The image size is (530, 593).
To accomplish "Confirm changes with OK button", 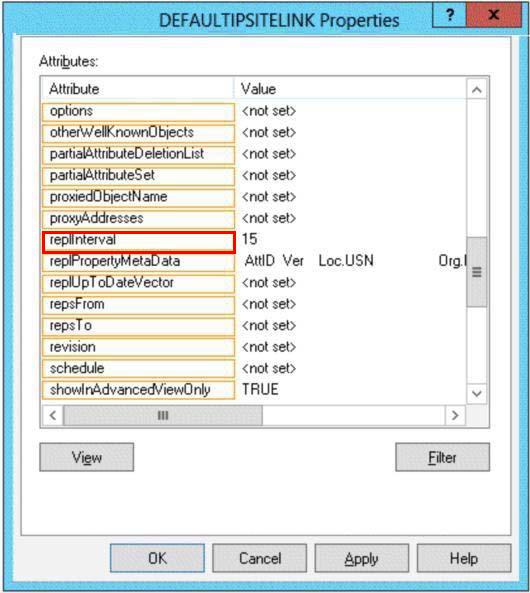I will pyautogui.click(x=157, y=558).
